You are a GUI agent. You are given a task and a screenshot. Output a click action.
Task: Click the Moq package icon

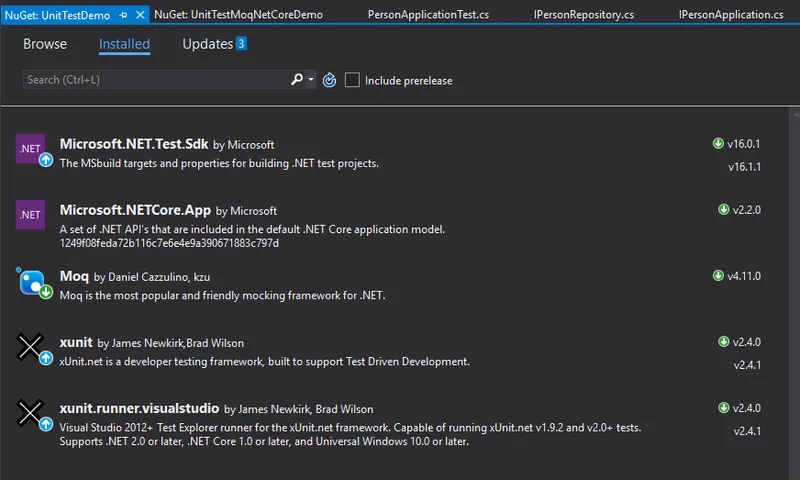click(32, 282)
